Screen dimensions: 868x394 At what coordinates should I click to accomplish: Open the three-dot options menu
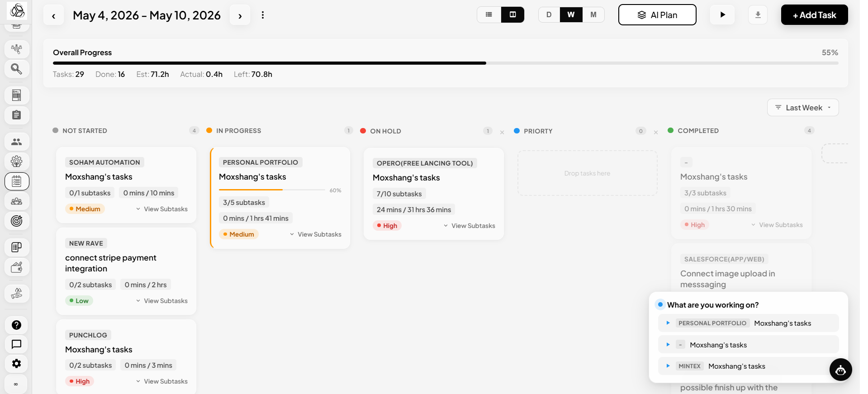click(x=263, y=15)
